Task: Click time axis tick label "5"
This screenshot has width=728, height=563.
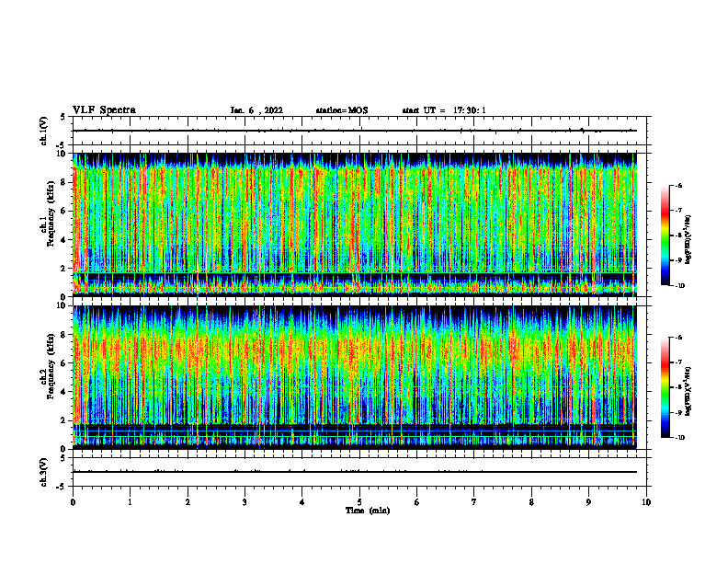Action: click(359, 502)
